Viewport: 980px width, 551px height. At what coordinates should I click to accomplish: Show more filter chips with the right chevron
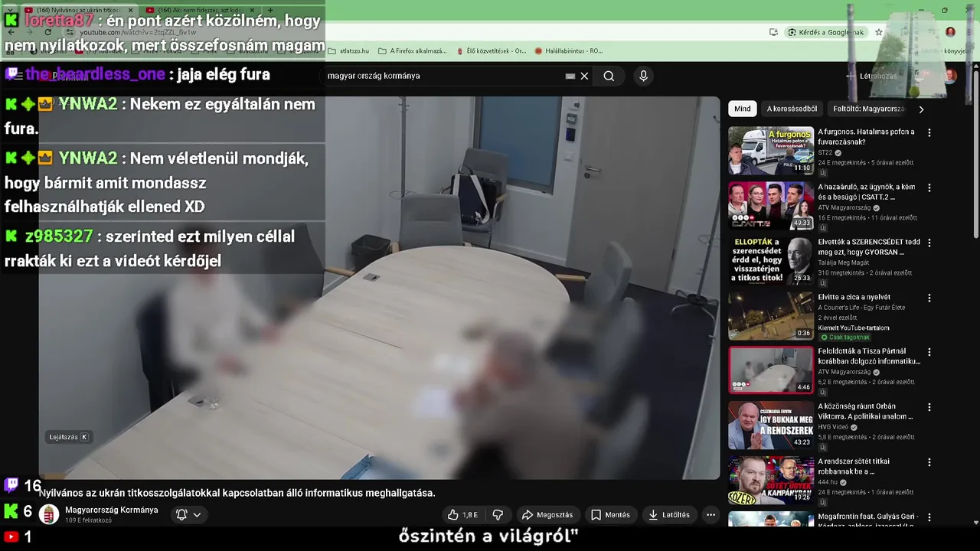click(x=921, y=109)
